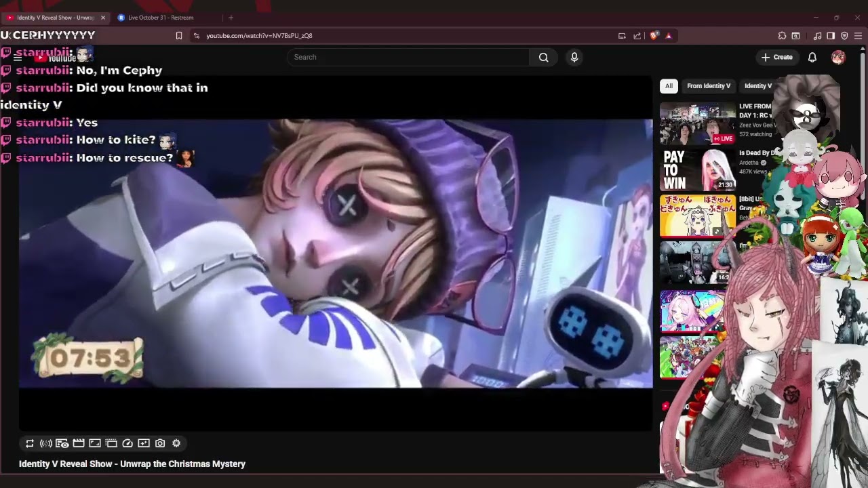868x488 pixels.
Task: Open the PAY TO WIN video thumbnail
Action: tap(697, 170)
